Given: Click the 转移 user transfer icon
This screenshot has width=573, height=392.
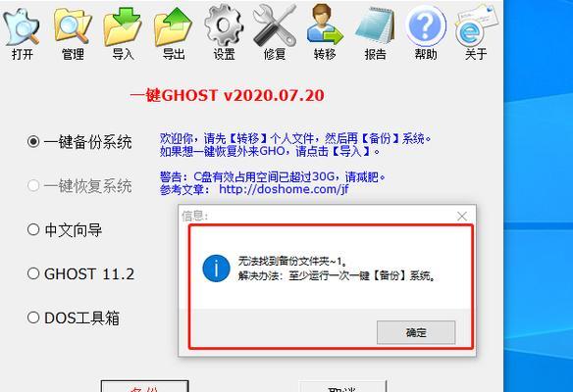Looking at the screenshot, I should (325, 24).
